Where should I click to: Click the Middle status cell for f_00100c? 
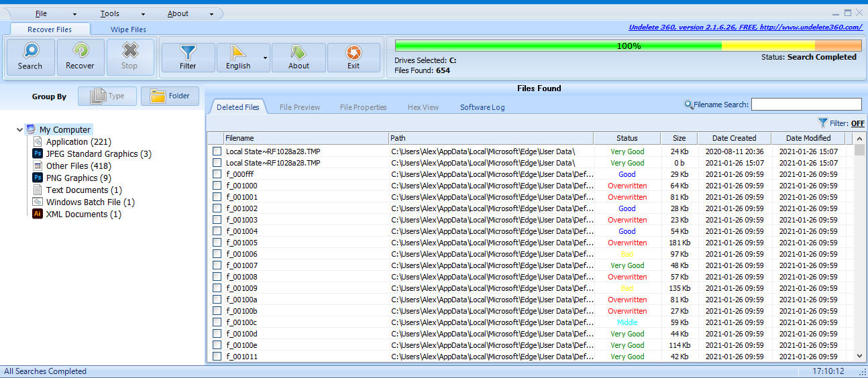(627, 322)
